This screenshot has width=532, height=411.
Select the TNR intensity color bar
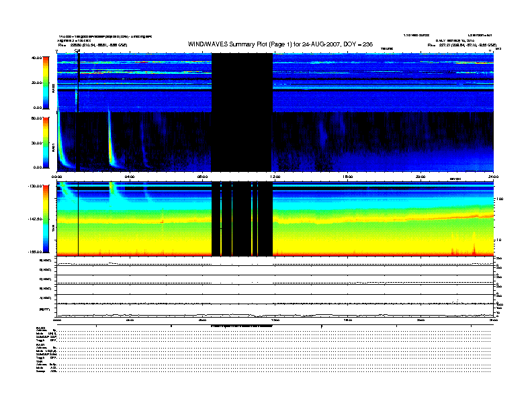pos(46,219)
